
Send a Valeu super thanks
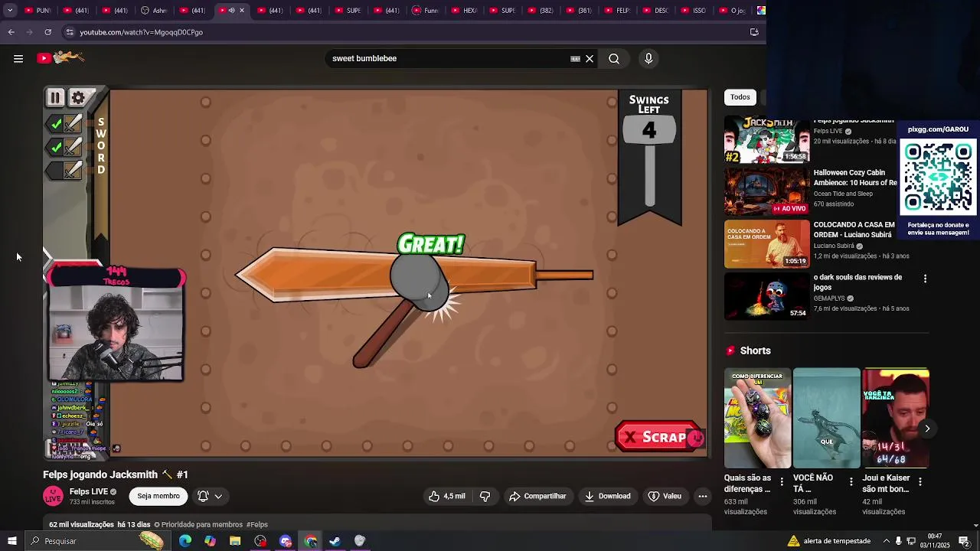point(665,496)
